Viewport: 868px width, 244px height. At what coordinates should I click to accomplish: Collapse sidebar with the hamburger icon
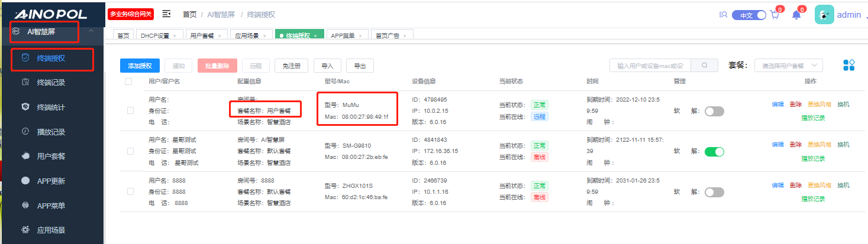tap(166, 14)
